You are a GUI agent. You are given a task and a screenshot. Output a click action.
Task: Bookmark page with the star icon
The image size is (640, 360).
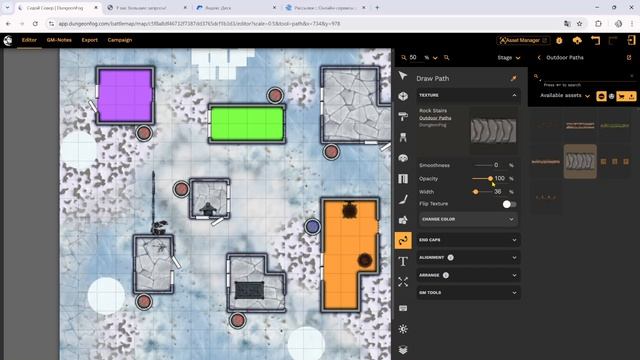(x=580, y=24)
